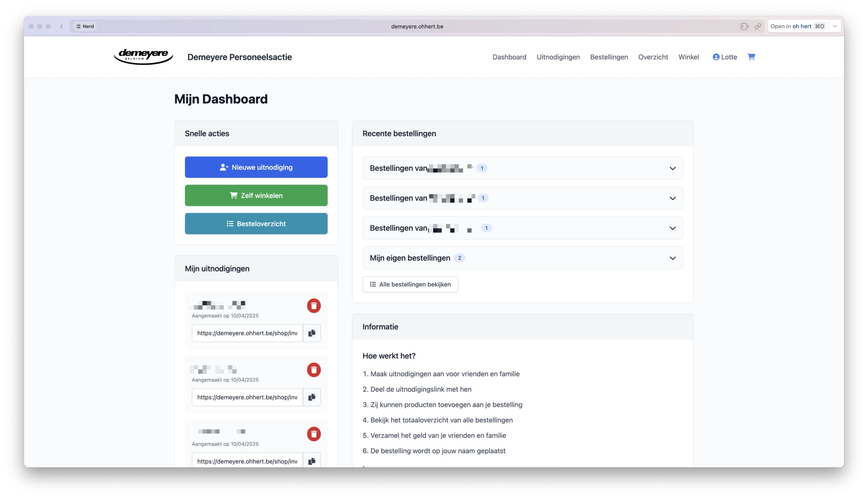Delete the third invitation with trash icon
This screenshot has width=868, height=499.
point(314,434)
